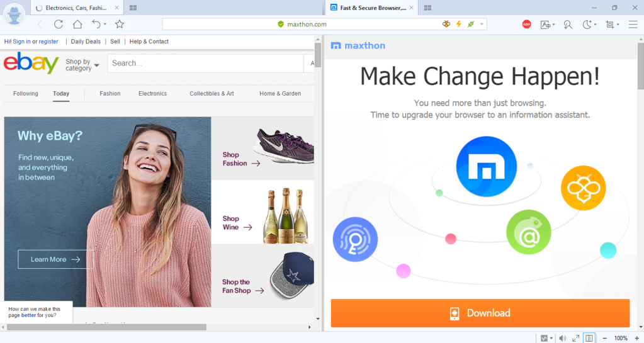The height and width of the screenshot is (343, 644).
Task: Click the Learn More button on banner
Action: tap(55, 259)
